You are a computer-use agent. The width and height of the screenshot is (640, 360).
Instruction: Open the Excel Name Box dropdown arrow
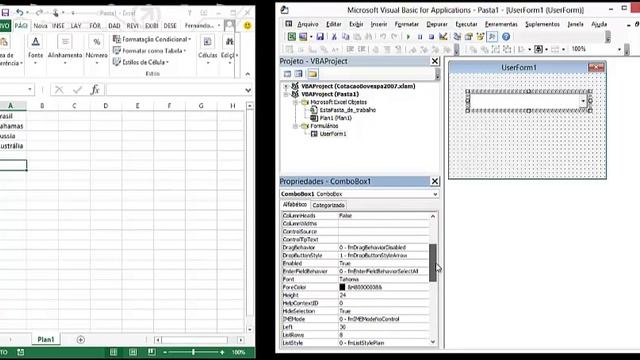coord(30,89)
